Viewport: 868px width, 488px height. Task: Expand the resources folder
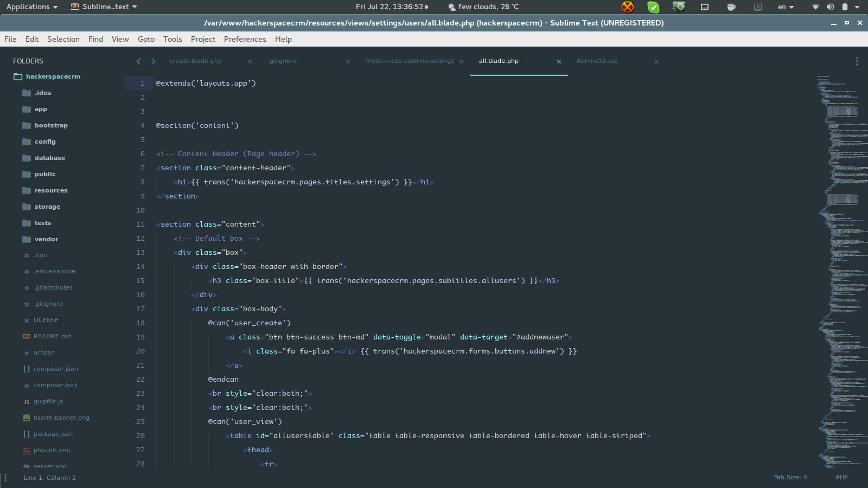coord(51,190)
